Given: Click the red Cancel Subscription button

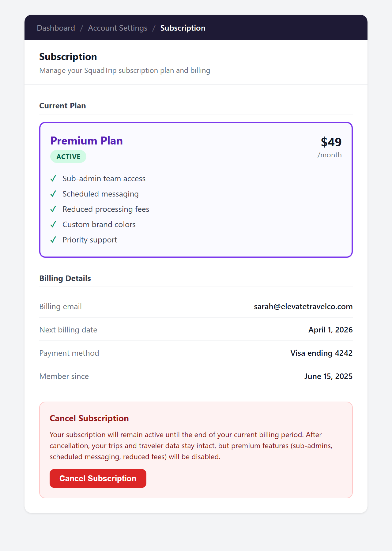Looking at the screenshot, I should coord(98,478).
